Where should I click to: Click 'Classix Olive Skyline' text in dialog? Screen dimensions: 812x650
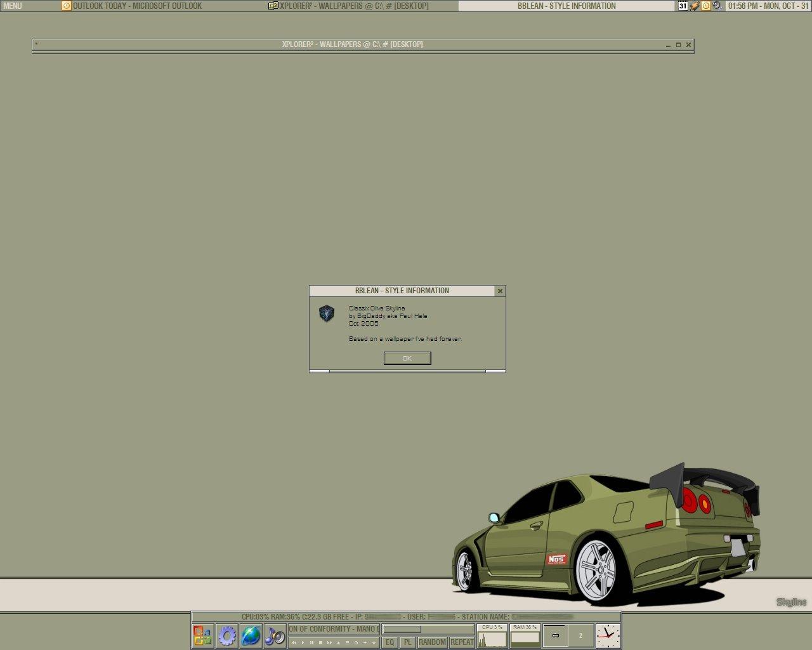(377, 308)
